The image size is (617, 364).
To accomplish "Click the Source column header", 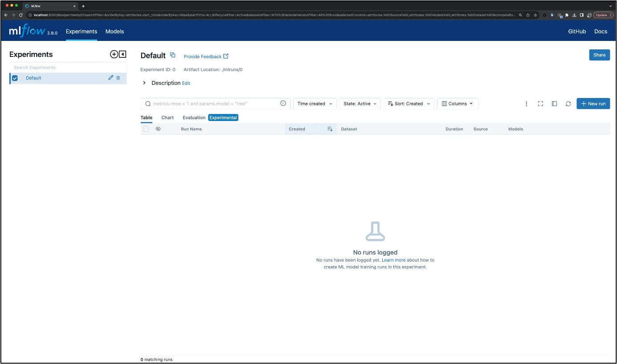I will (x=480, y=129).
